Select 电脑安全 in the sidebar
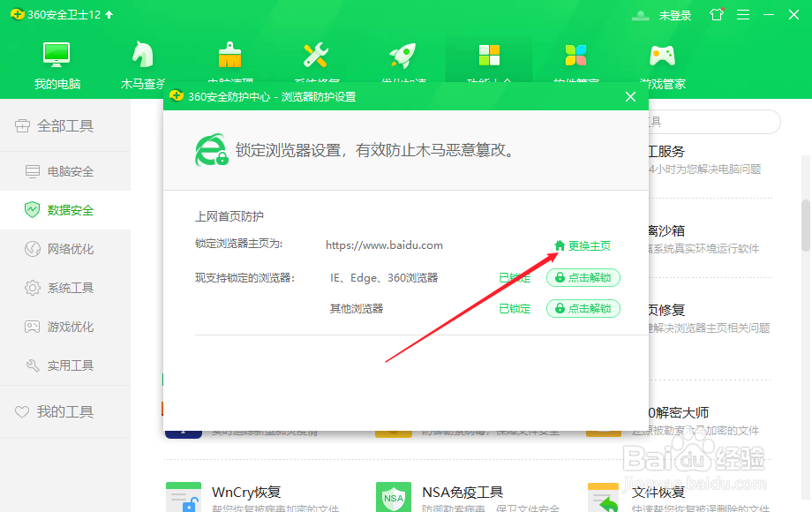The height and width of the screenshot is (512, 812). point(65,171)
